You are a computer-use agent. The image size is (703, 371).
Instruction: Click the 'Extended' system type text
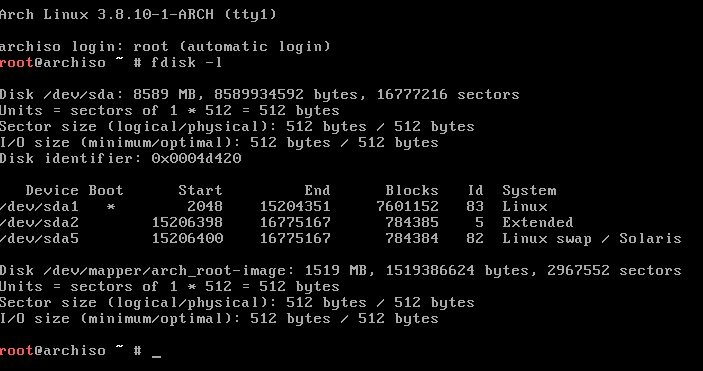[538, 223]
